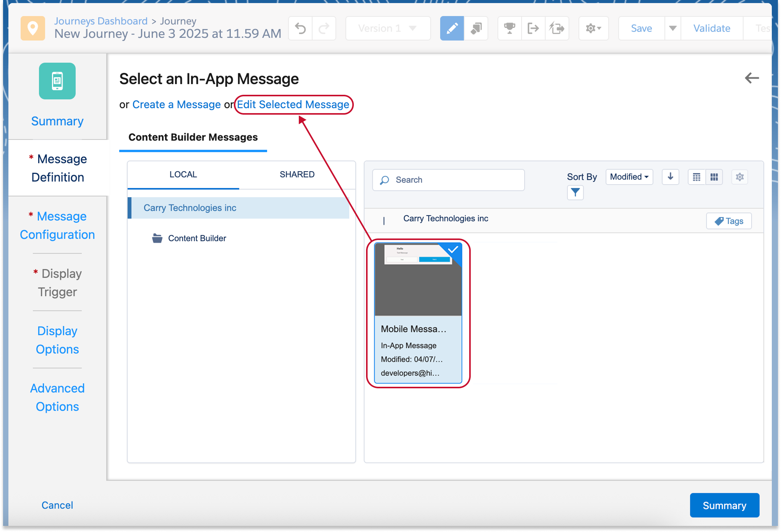
Task: Open the Display Options step
Action: point(57,340)
